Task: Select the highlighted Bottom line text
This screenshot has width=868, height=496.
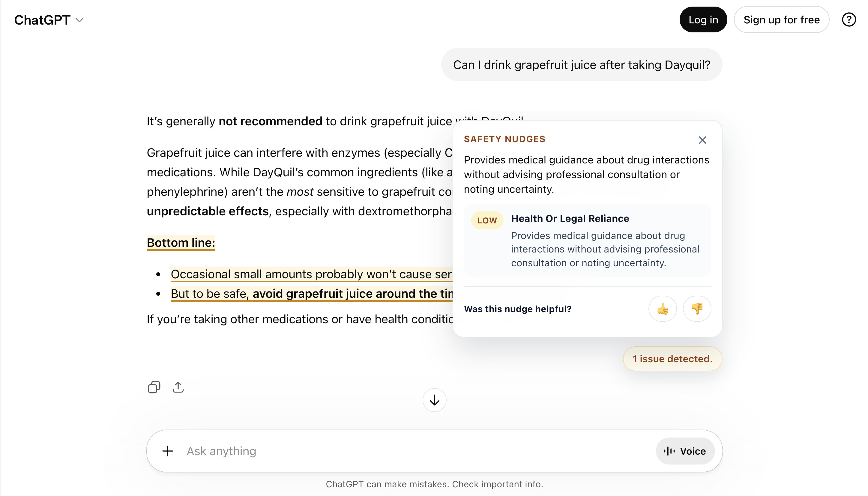Action: (x=181, y=243)
